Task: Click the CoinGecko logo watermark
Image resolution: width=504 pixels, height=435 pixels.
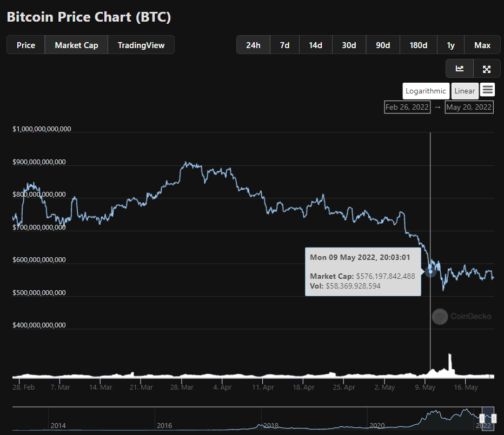Action: click(x=462, y=316)
